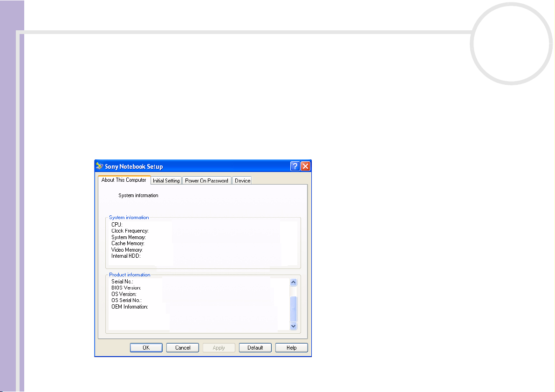The image size is (555, 392).
Task: Click the blue Product information group heading
Action: click(x=130, y=275)
